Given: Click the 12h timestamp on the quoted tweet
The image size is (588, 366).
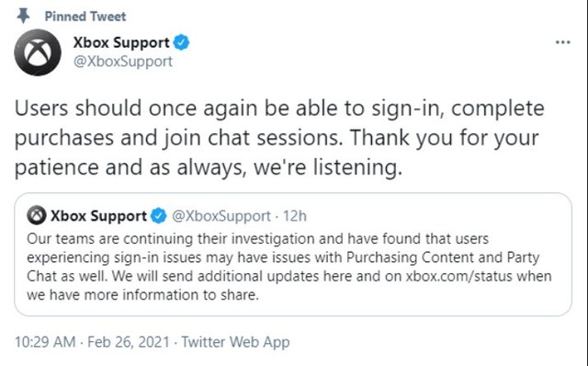Looking at the screenshot, I should coord(294,216).
